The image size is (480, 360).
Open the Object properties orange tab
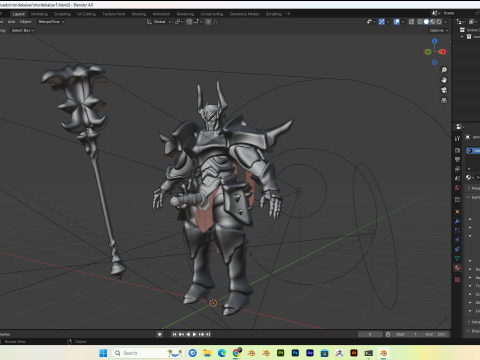457,212
